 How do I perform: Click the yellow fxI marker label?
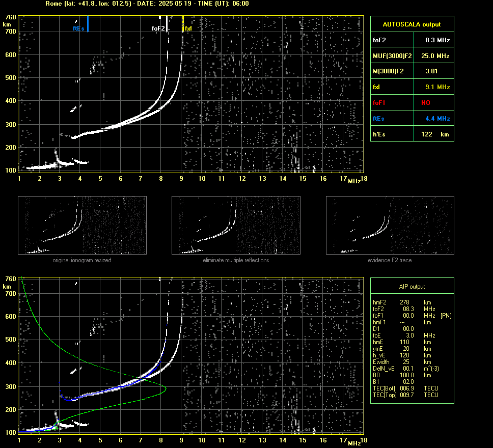point(188,29)
